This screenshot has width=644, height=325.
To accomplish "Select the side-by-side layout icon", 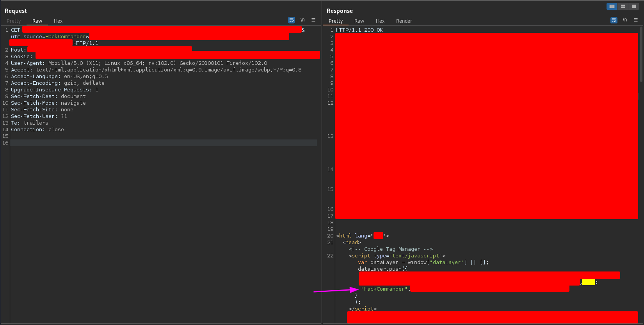I will click(612, 6).
